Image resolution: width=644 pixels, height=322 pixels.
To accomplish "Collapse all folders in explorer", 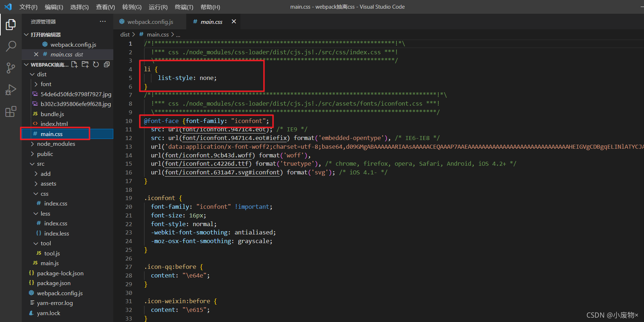I will 107,64.
